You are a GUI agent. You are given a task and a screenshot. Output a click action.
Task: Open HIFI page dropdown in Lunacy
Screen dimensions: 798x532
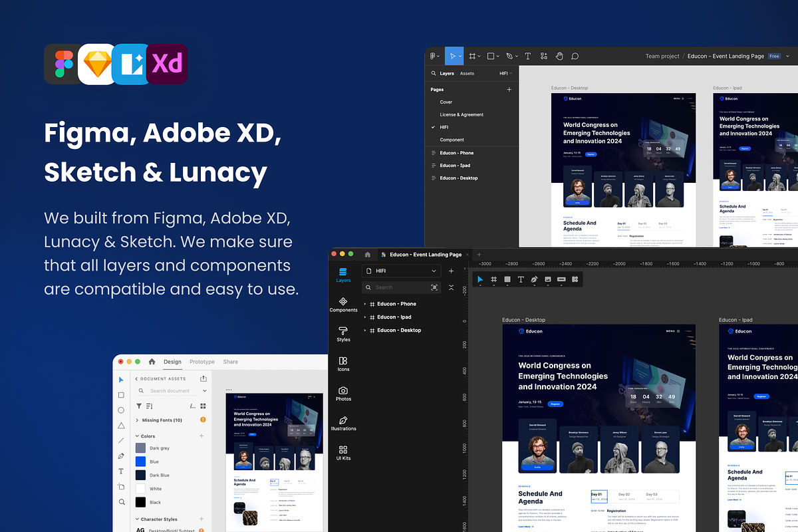[x=401, y=271]
